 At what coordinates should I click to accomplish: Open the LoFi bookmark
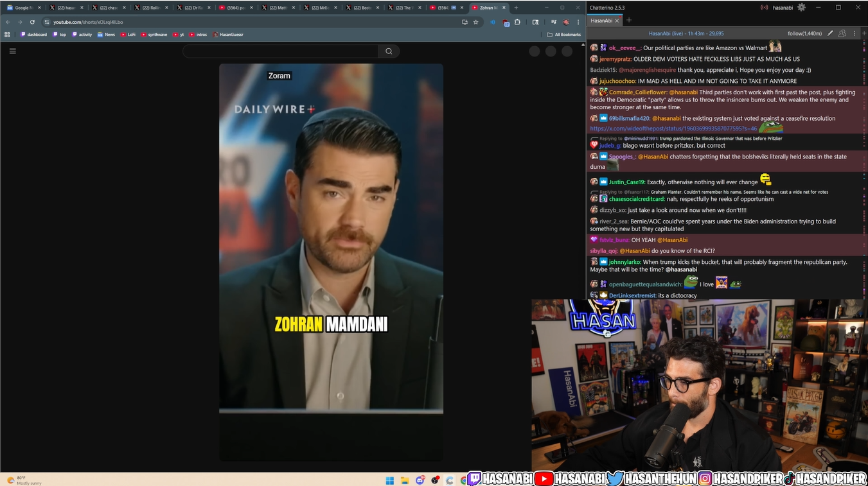[128, 35]
